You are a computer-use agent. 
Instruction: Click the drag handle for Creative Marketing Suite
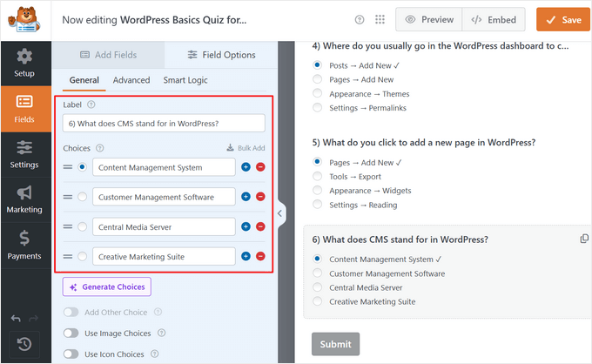68,256
